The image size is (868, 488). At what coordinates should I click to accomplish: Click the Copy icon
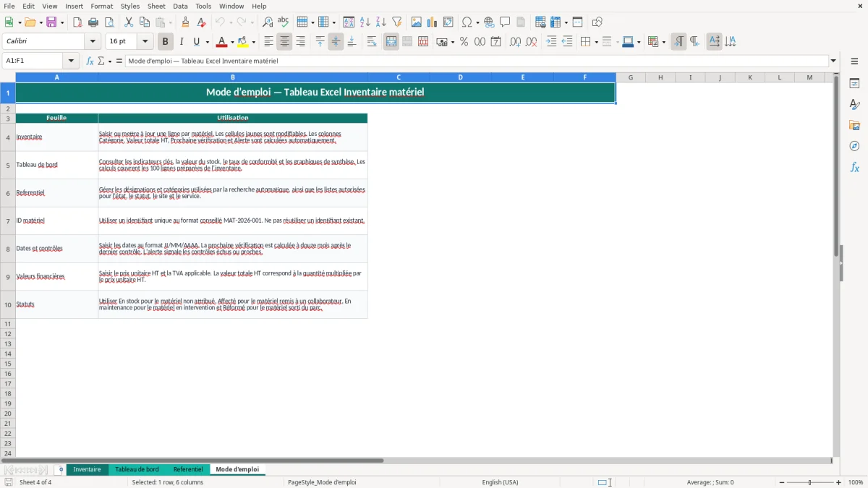144,22
